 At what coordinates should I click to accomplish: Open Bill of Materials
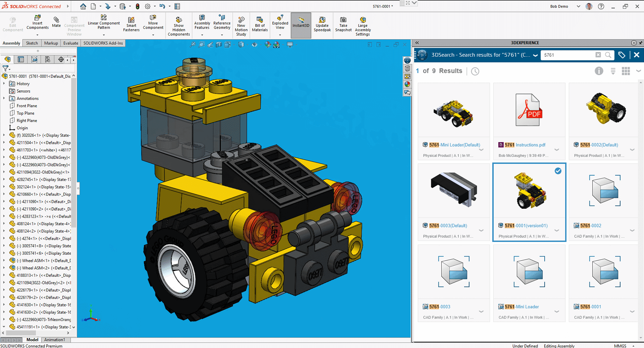pos(260,24)
